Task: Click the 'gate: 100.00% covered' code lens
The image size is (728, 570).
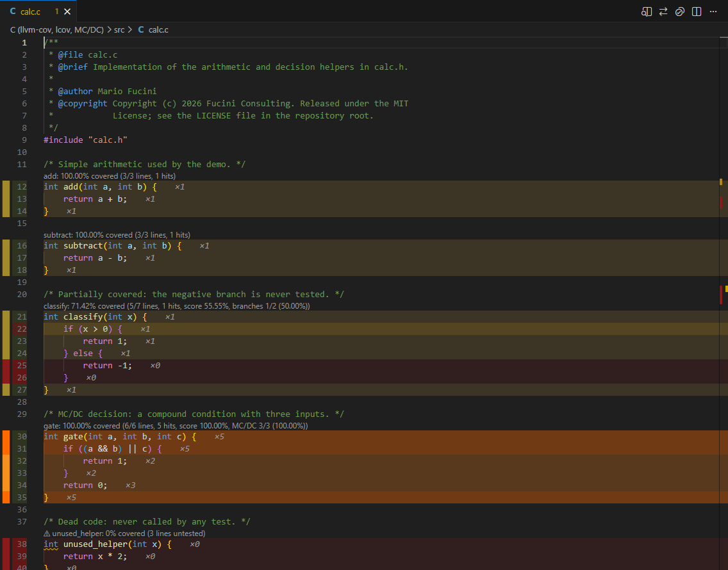Action: click(x=176, y=426)
